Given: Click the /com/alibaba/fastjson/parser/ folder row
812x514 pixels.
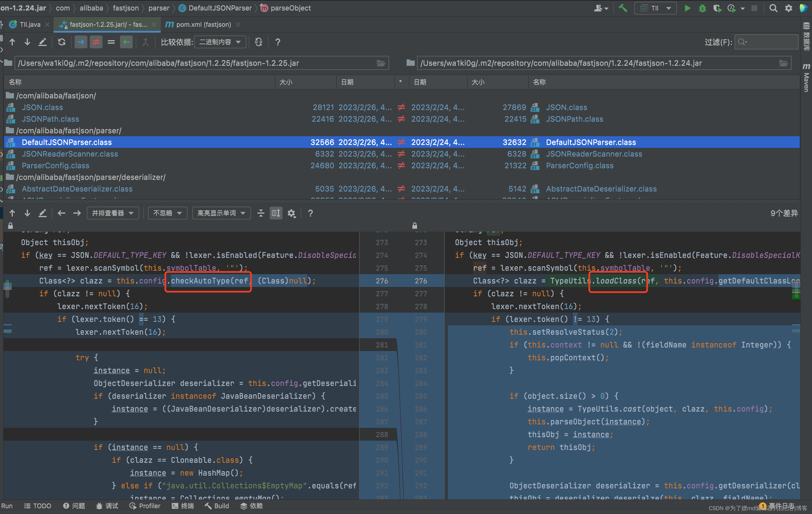Looking at the screenshot, I should (x=69, y=130).
